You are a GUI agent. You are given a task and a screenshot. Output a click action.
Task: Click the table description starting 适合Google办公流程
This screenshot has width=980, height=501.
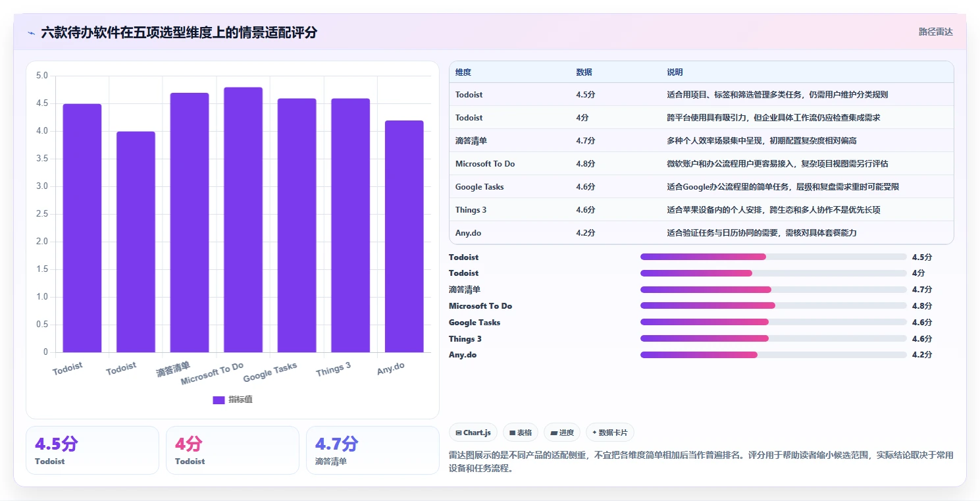(x=783, y=187)
